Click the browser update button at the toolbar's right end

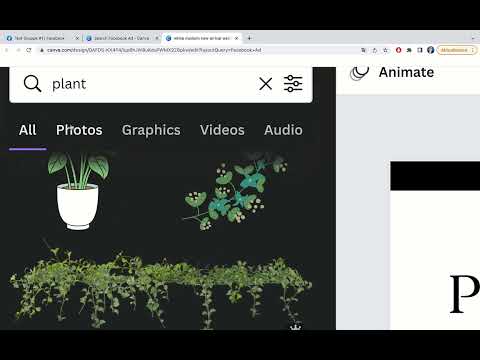tap(457, 50)
